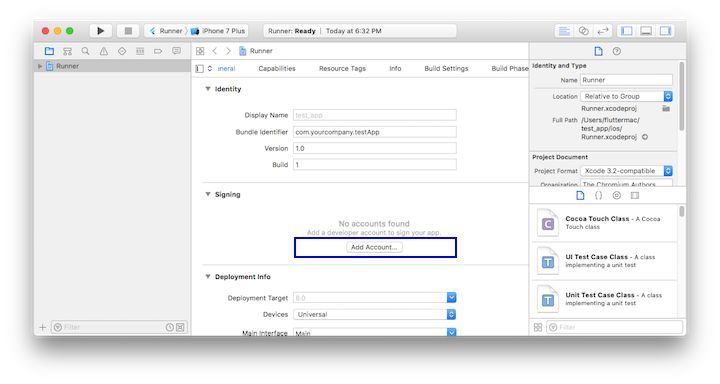Open the debug navigator
The image size is (720, 384).
point(140,51)
